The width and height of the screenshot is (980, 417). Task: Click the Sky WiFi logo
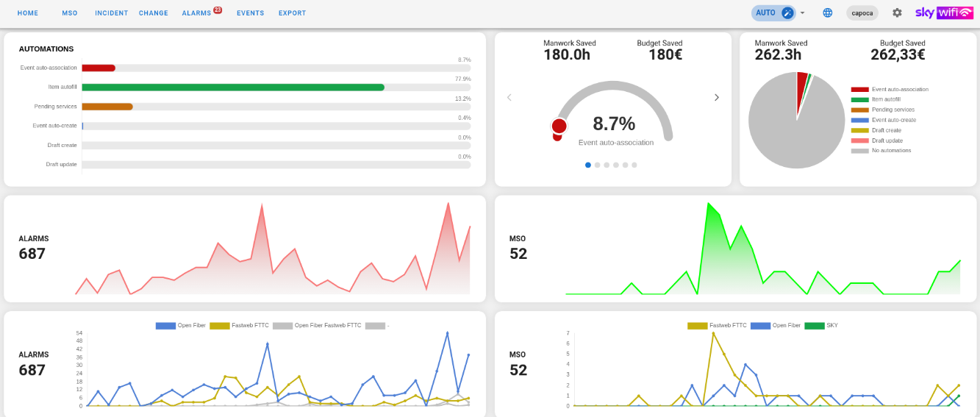[944, 13]
